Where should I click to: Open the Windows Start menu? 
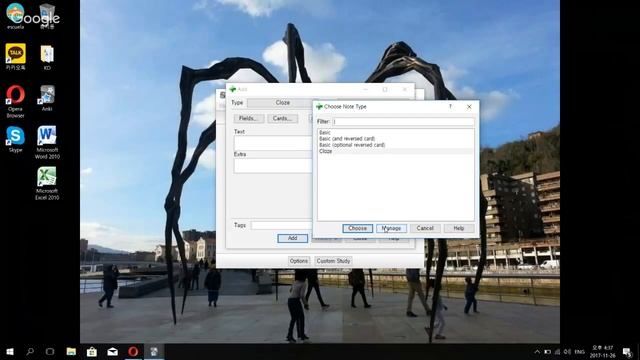point(10,351)
